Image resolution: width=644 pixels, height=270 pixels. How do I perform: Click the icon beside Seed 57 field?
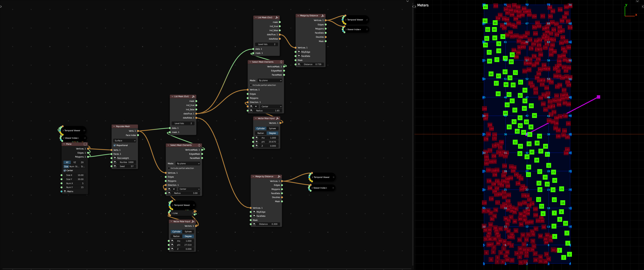115,166
